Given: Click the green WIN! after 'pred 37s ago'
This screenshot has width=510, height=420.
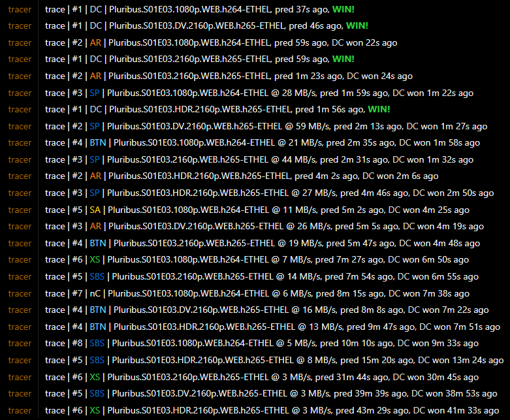Looking at the screenshot, I should [343, 9].
